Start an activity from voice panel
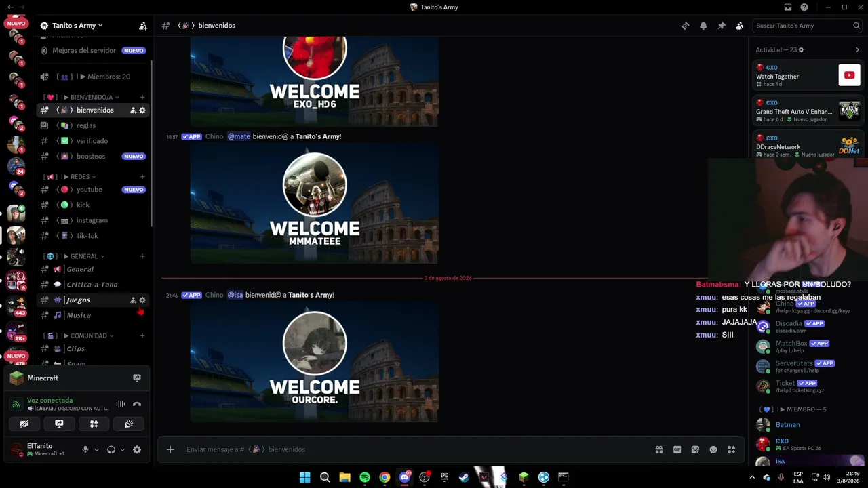 pyautogui.click(x=94, y=424)
